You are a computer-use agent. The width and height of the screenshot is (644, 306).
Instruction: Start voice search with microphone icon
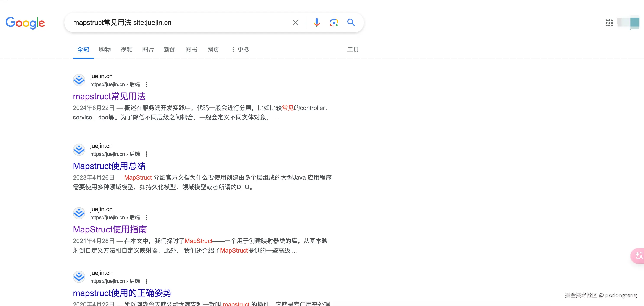click(317, 23)
